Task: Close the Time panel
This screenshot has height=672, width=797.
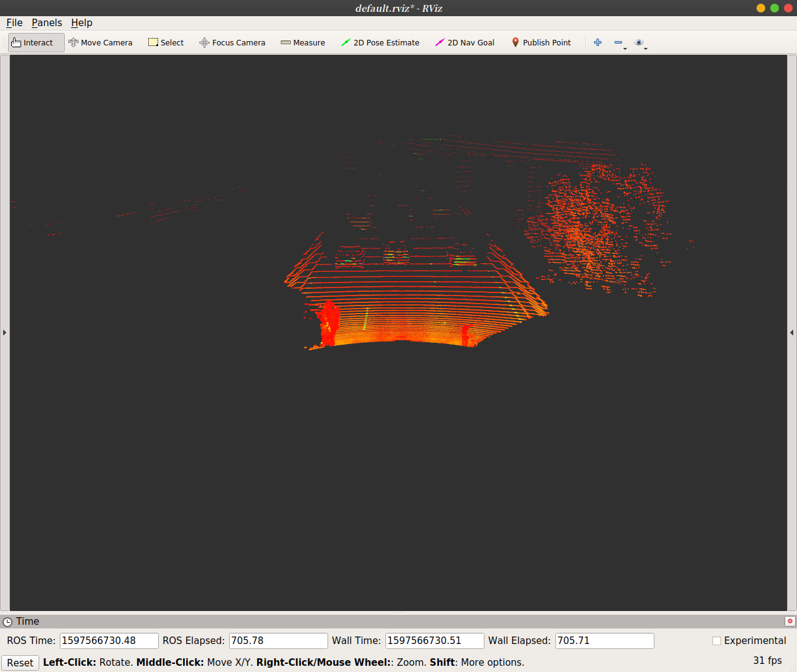Action: click(790, 621)
